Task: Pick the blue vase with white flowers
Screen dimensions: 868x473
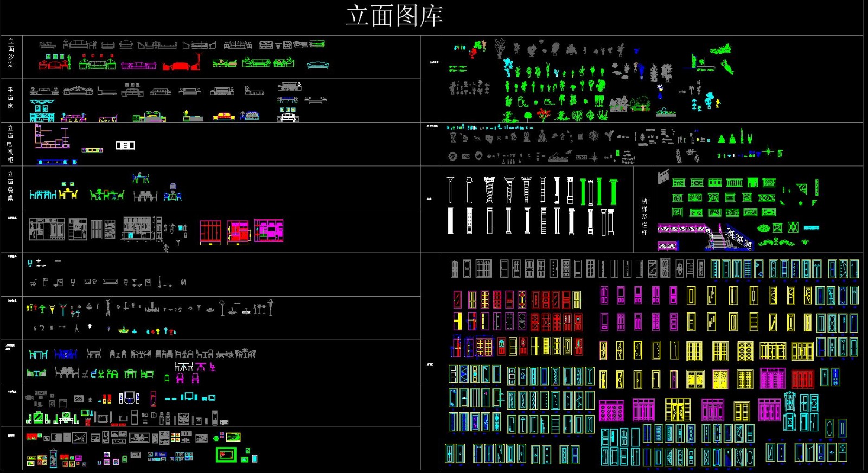Action: pos(660,91)
